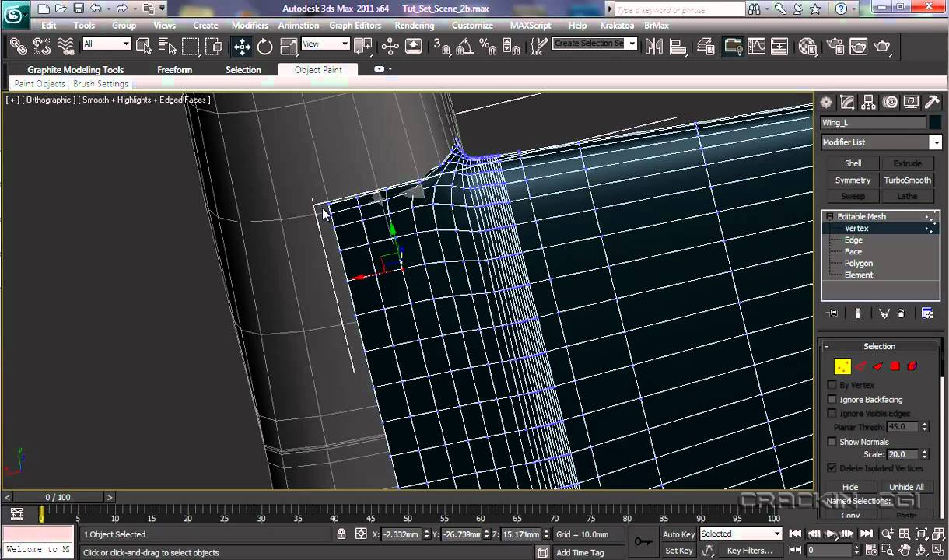
Task: Click the Render Production teapot icon
Action: coord(882,47)
